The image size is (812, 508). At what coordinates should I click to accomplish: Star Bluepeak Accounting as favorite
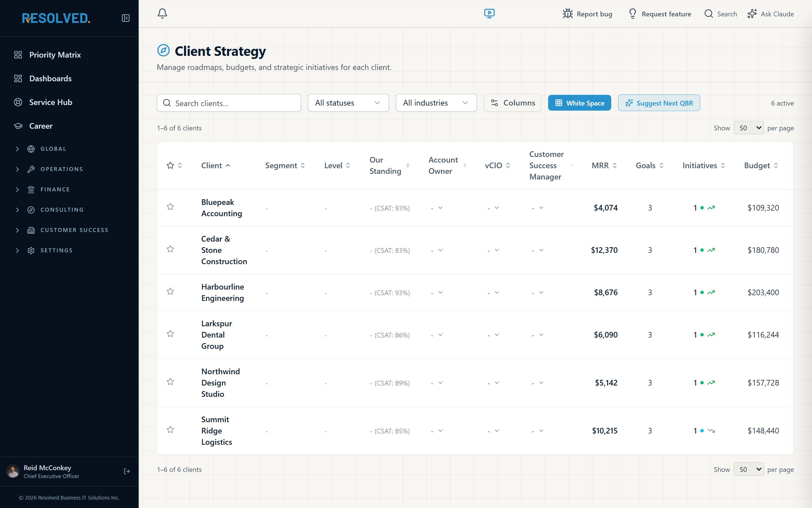(171, 207)
